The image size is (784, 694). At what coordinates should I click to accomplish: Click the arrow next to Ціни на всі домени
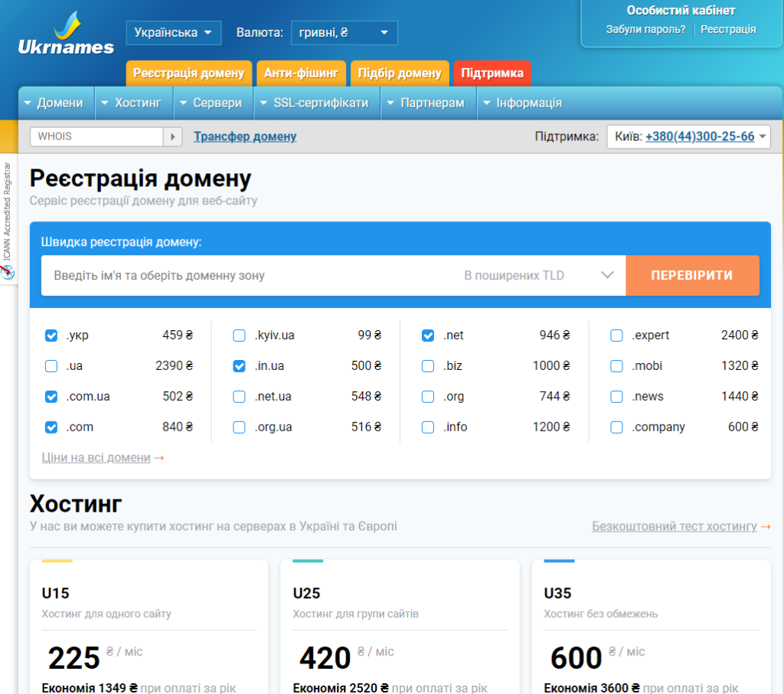point(159,458)
